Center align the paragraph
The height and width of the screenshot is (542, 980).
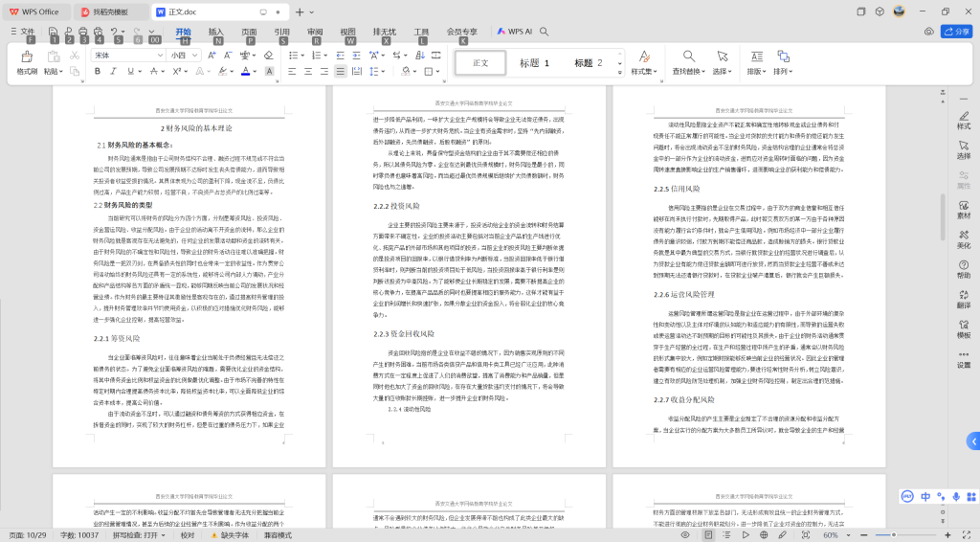[x=308, y=72]
